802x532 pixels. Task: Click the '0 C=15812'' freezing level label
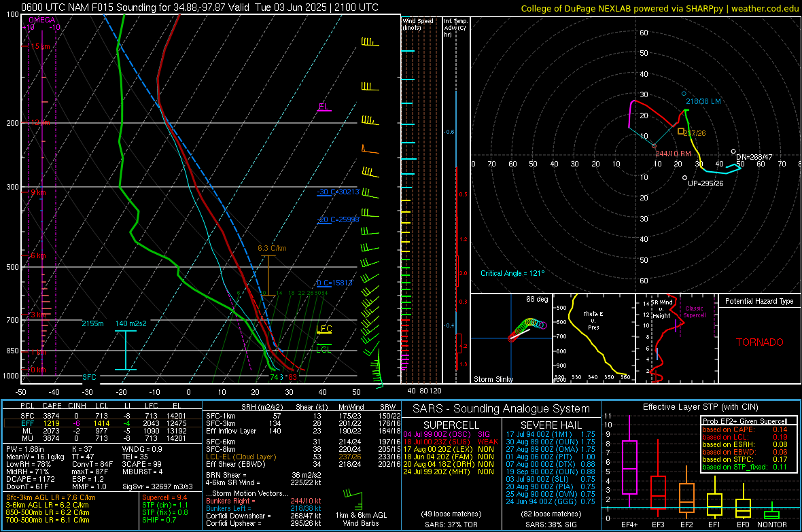(x=335, y=283)
